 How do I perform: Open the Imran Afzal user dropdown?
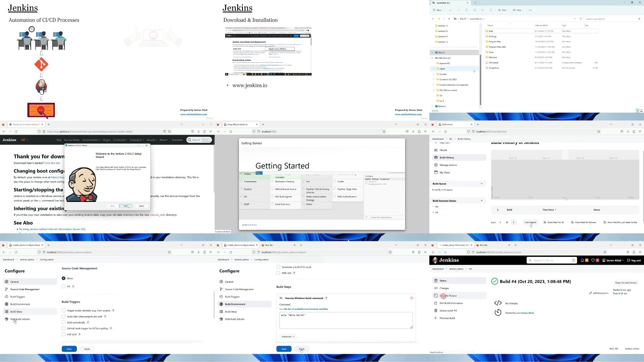click(613, 260)
